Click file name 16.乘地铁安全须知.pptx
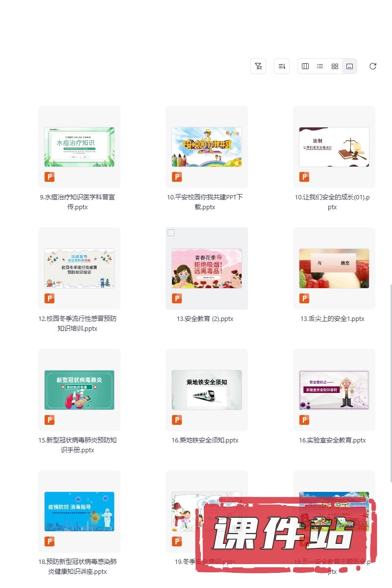 point(205,440)
